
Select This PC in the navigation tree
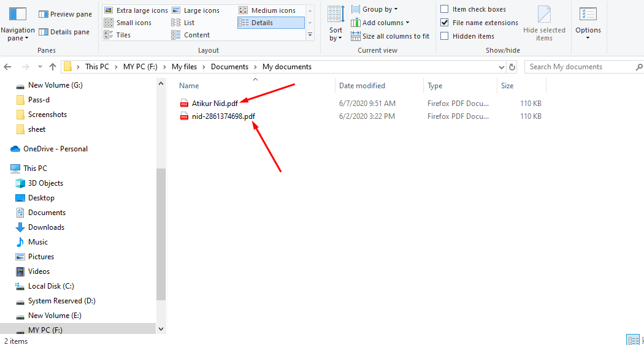coord(35,168)
